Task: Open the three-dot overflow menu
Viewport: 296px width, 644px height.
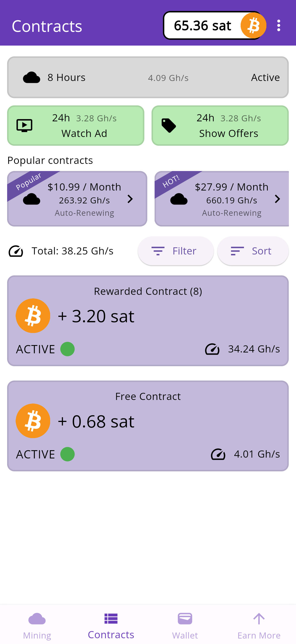Action: tap(279, 26)
